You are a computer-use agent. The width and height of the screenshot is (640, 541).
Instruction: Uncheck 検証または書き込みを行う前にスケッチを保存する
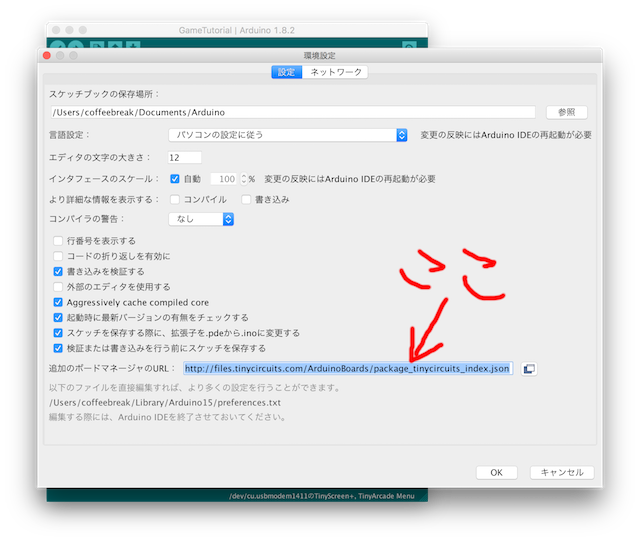(58, 348)
